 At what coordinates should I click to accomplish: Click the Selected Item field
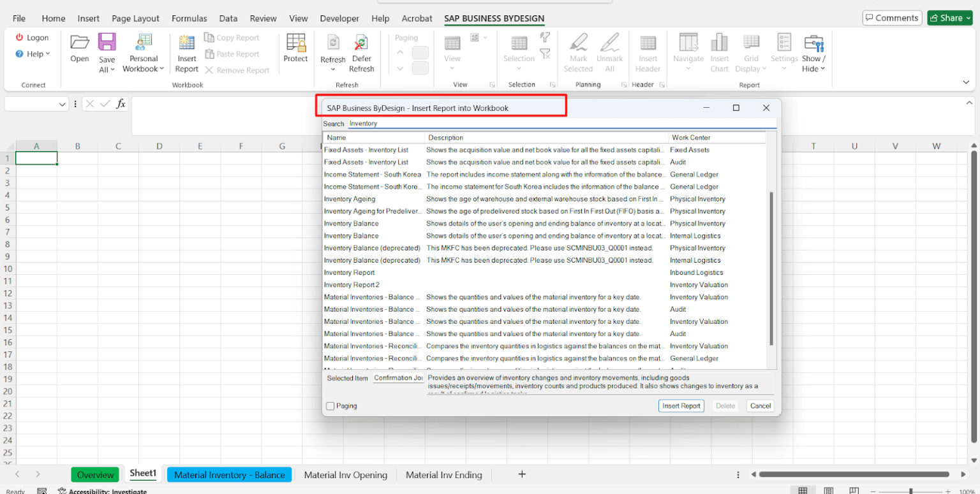[399, 378]
